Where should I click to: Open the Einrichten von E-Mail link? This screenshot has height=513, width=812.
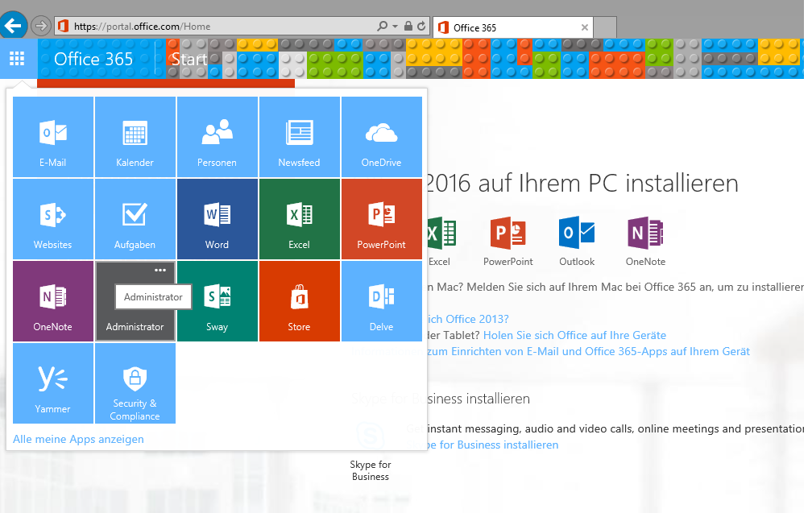point(588,351)
